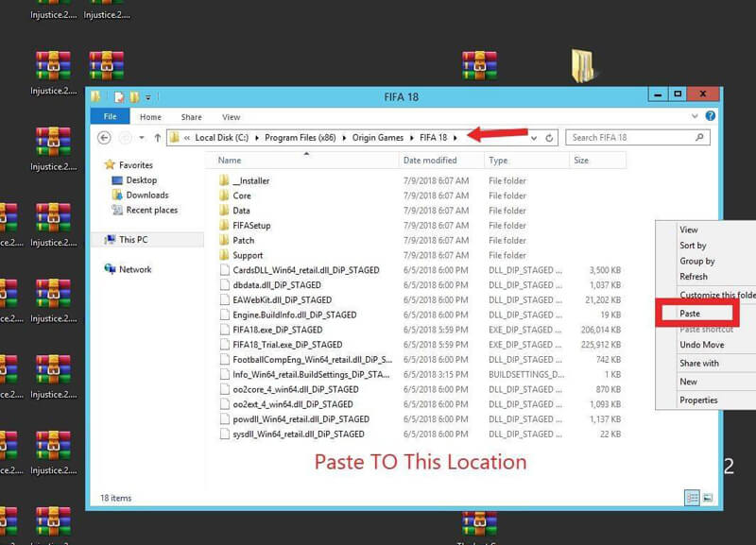
Task: Sort by Type column header
Action: 526,160
